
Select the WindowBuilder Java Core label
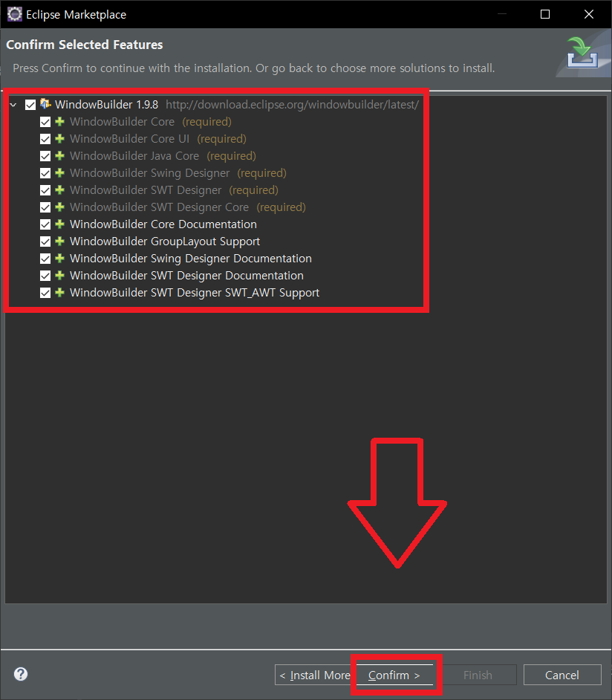coord(134,156)
